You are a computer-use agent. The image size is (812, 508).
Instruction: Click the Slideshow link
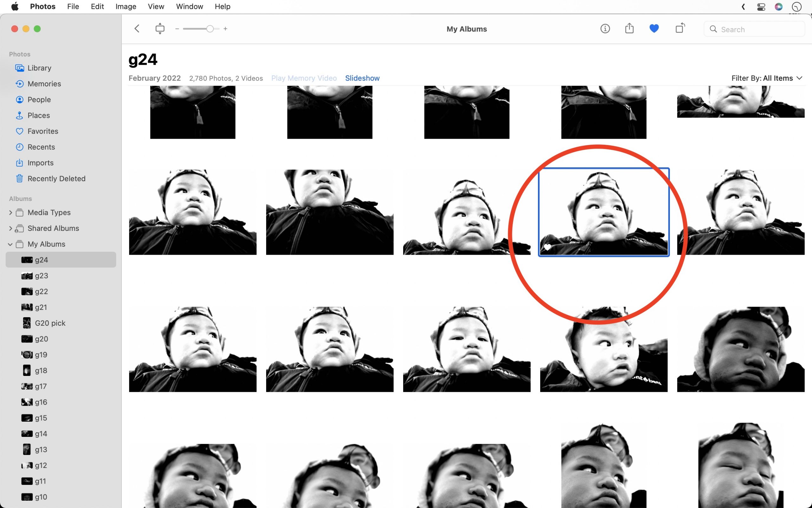click(362, 78)
